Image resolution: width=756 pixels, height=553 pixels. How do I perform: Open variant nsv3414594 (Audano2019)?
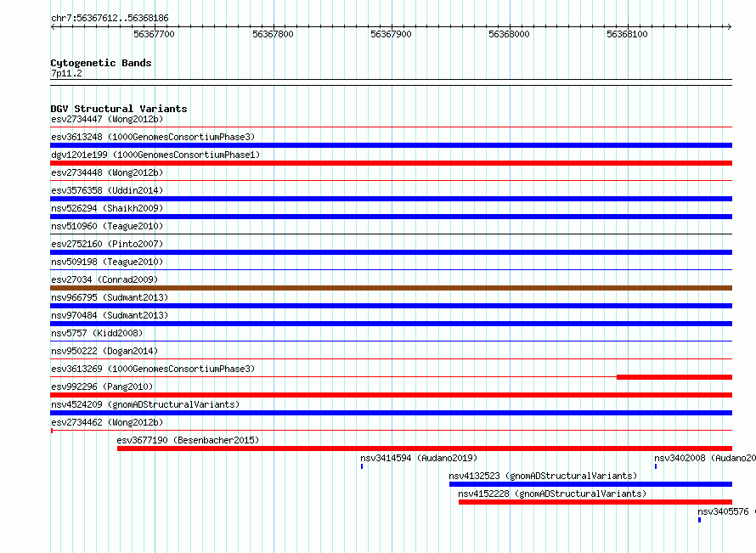419,458
